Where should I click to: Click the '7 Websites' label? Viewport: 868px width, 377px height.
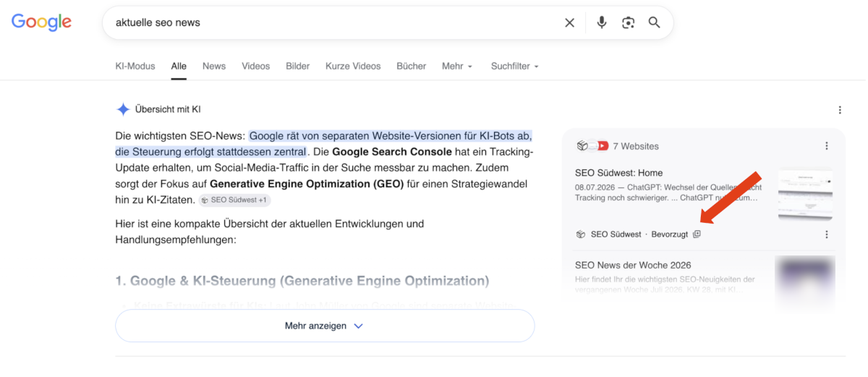point(636,146)
